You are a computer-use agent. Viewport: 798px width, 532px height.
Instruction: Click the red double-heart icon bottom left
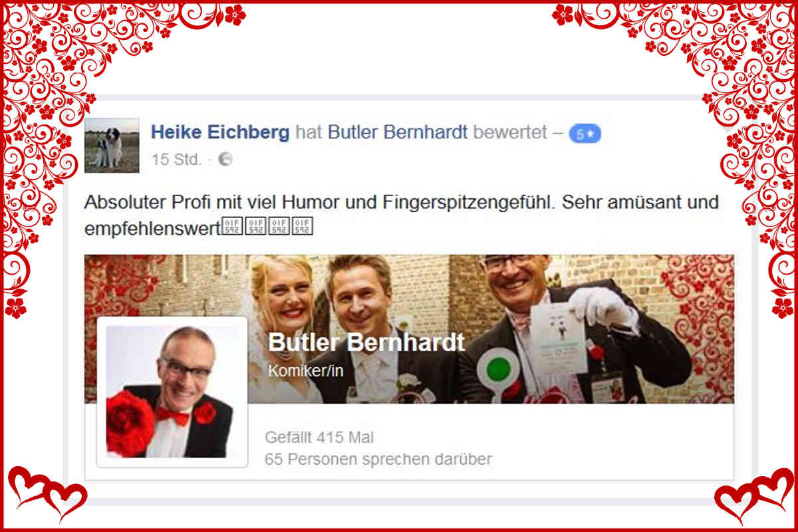[47, 493]
